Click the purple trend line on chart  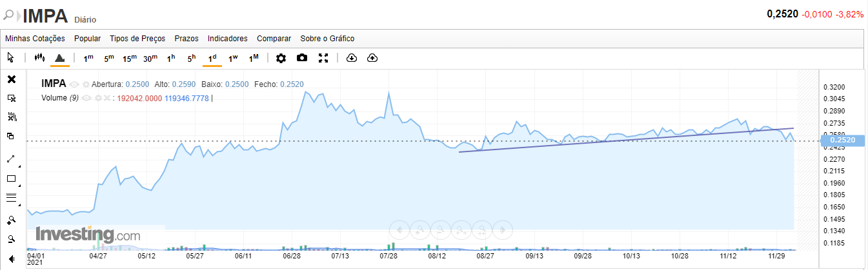pyautogui.click(x=626, y=140)
